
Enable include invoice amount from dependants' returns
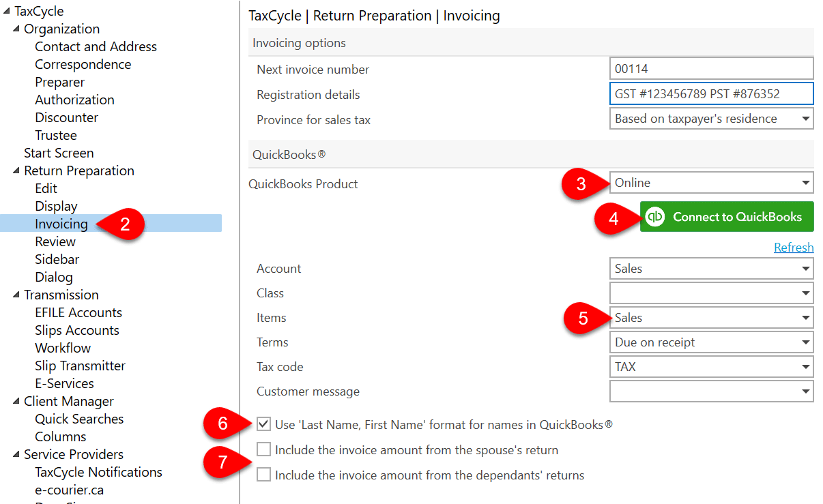[263, 475]
